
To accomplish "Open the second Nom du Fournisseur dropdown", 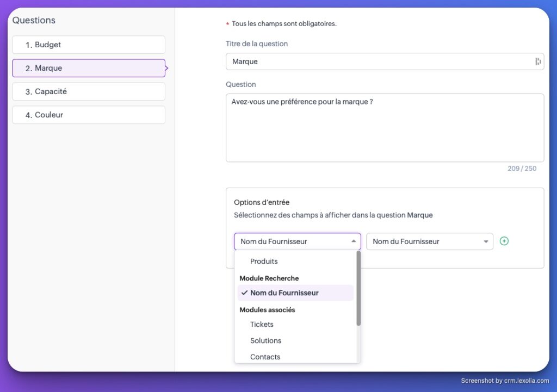I will coord(430,241).
